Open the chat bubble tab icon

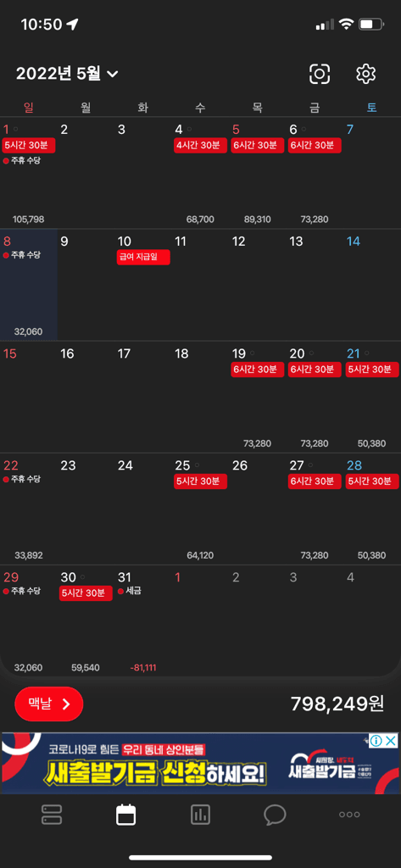pos(275,815)
